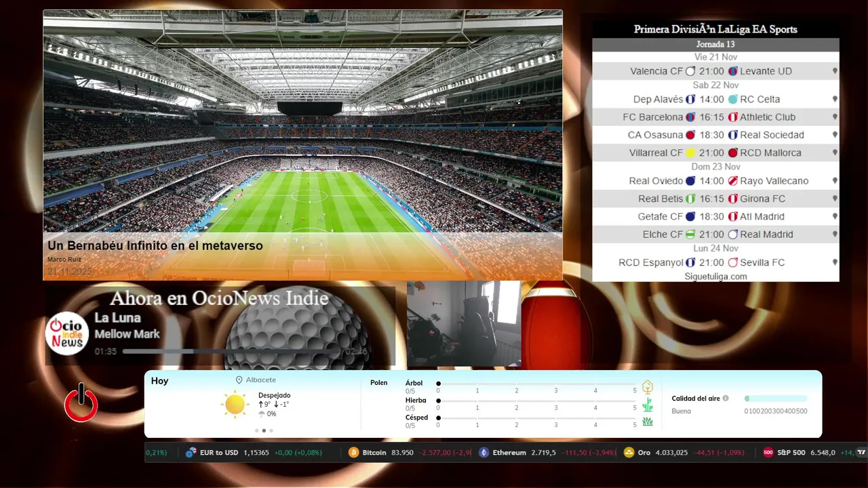Click the Rayo Vallecano team badge
Viewport: 868px width, 488px height.
point(732,181)
